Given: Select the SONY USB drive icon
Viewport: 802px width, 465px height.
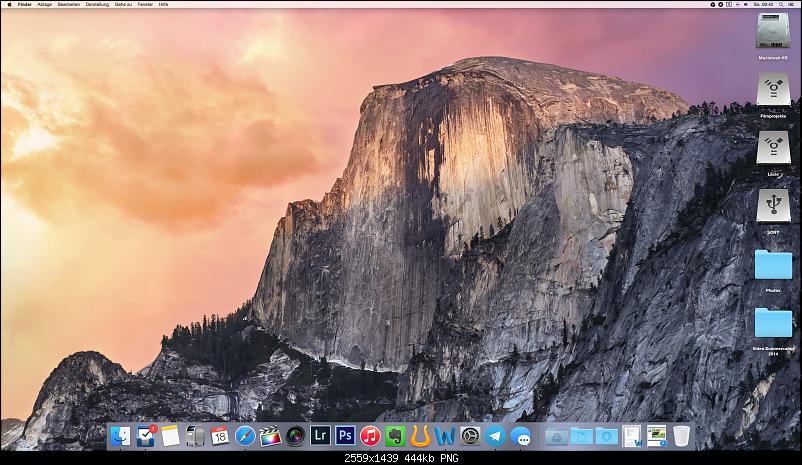Looking at the screenshot, I should (x=773, y=207).
